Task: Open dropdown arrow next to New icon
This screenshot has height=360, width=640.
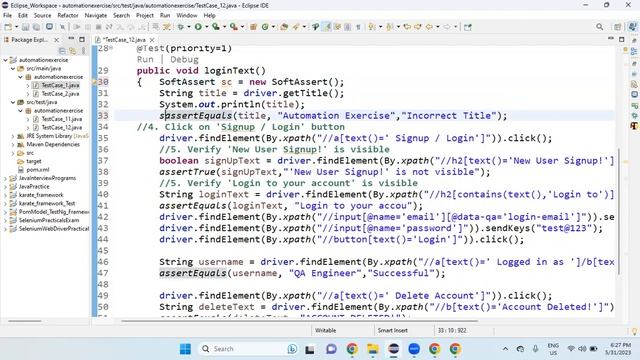Action: pos(16,27)
